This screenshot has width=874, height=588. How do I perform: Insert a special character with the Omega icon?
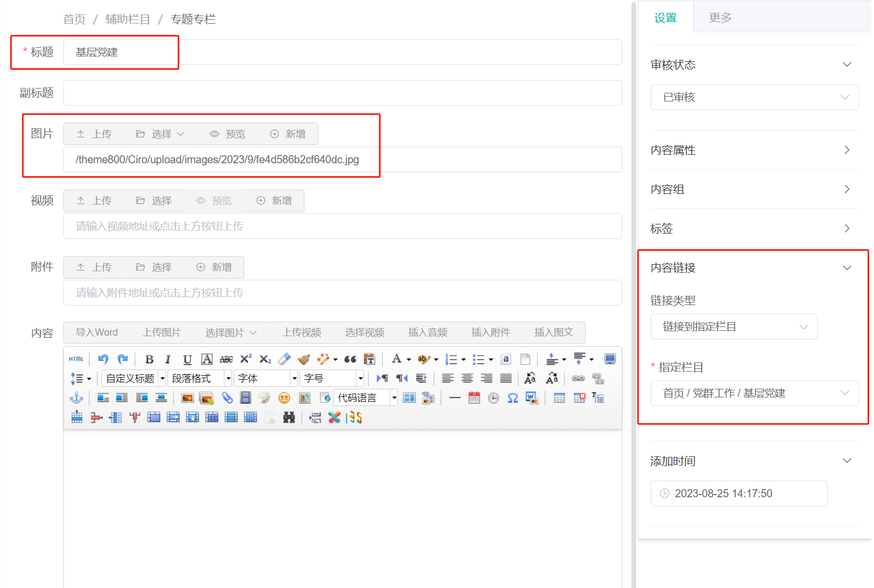point(513,397)
